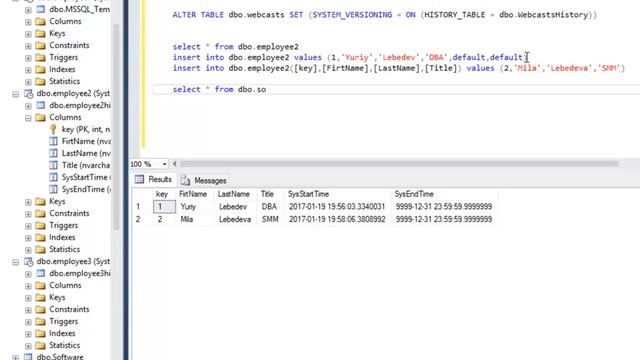Switch to the Results tab
Screen dimensions: 640x360
(x=153, y=179)
